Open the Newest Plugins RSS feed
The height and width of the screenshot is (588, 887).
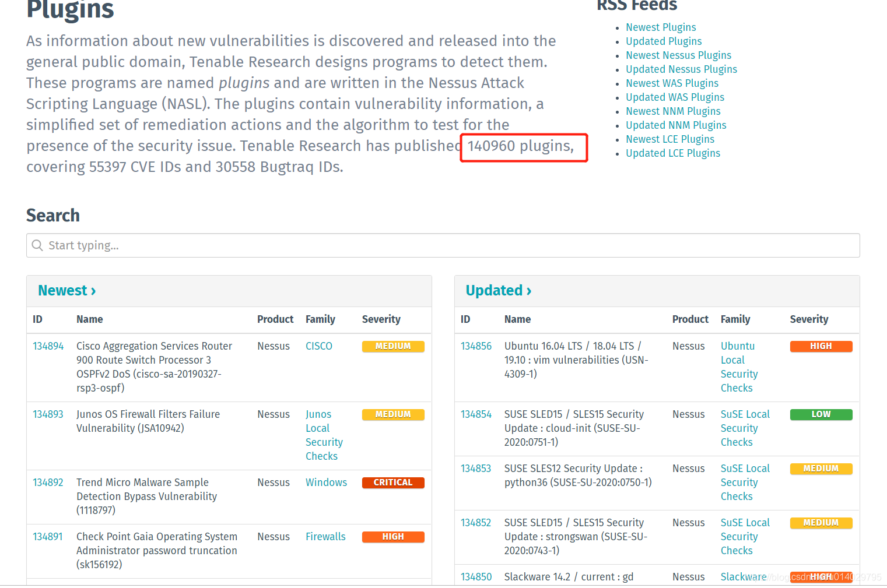point(661,27)
